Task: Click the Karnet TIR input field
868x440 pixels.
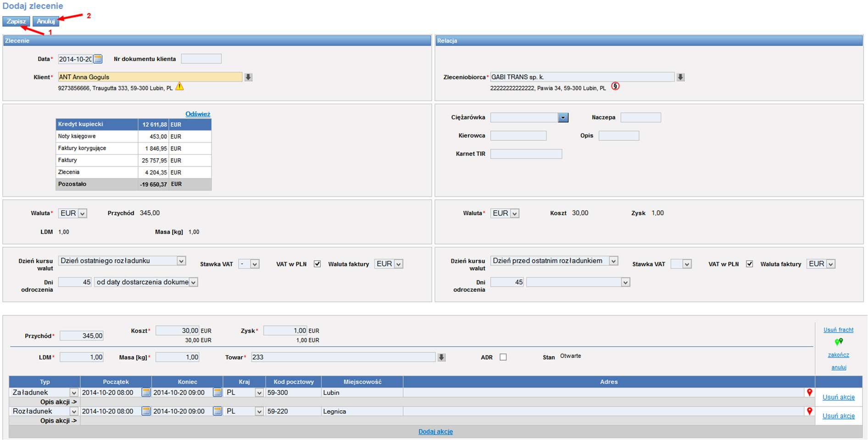Action: 526,154
